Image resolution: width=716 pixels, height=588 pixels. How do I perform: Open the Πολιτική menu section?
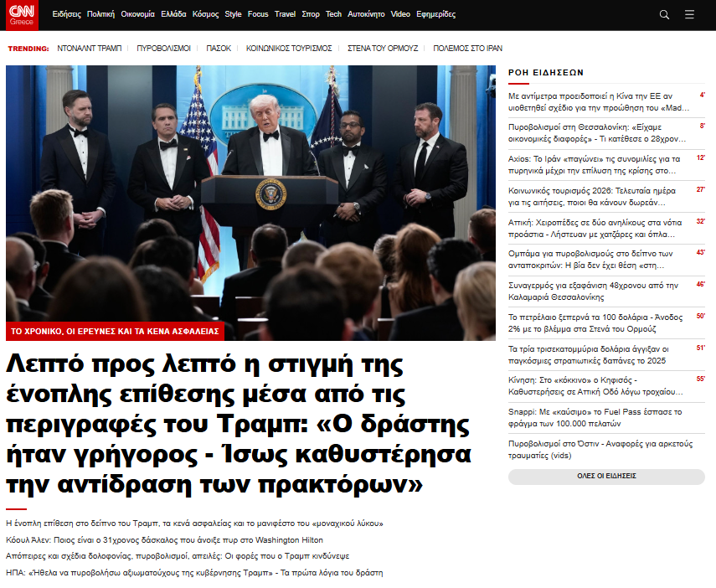click(100, 14)
